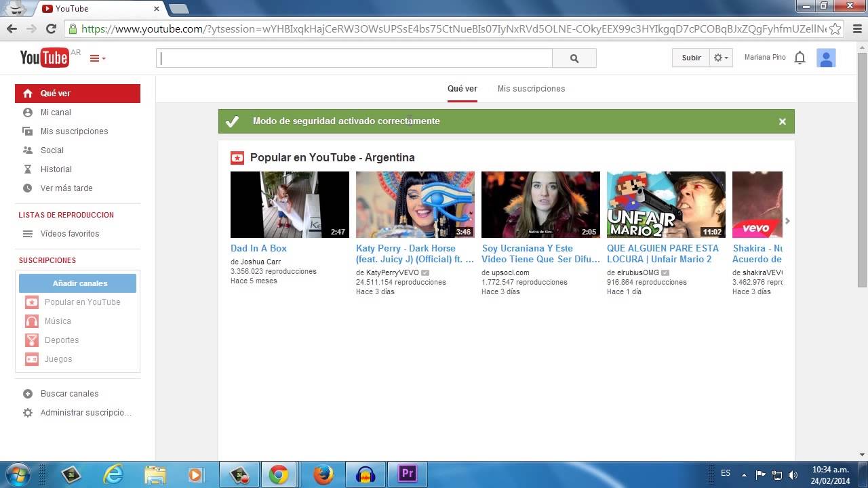Click the Historial hourglass icon

coord(28,169)
